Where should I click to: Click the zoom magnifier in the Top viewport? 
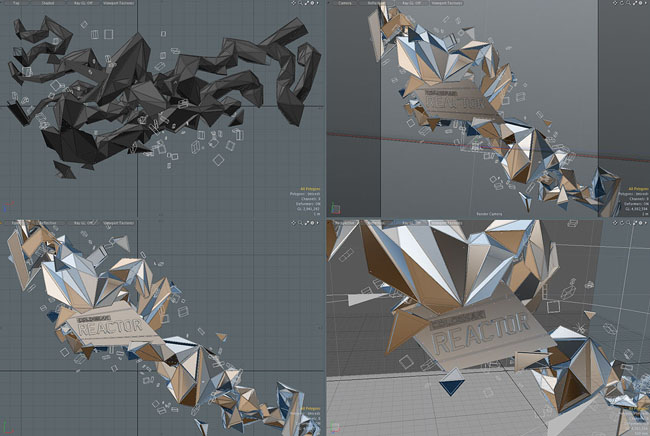[300, 3]
